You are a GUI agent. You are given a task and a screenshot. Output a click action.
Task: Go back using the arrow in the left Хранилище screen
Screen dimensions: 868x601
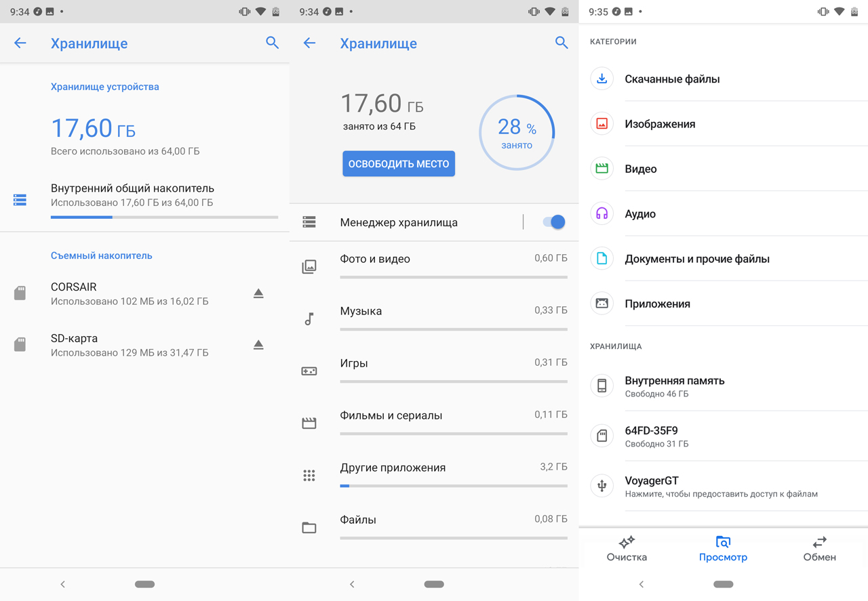[20, 43]
